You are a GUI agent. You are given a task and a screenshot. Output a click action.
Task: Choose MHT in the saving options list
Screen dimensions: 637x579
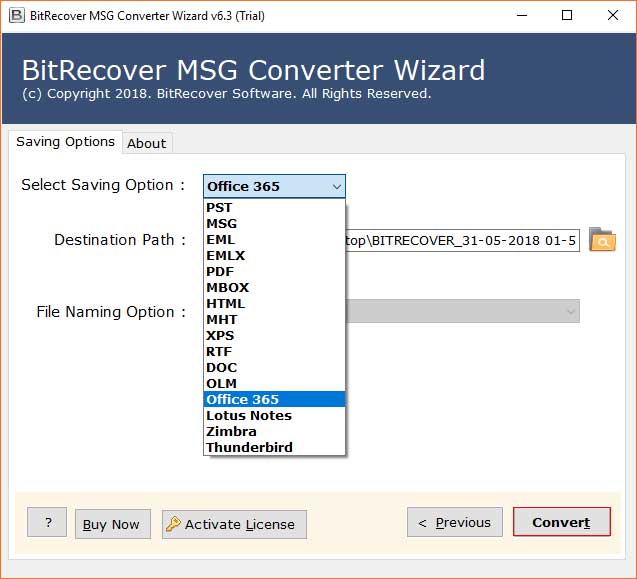pyautogui.click(x=274, y=319)
